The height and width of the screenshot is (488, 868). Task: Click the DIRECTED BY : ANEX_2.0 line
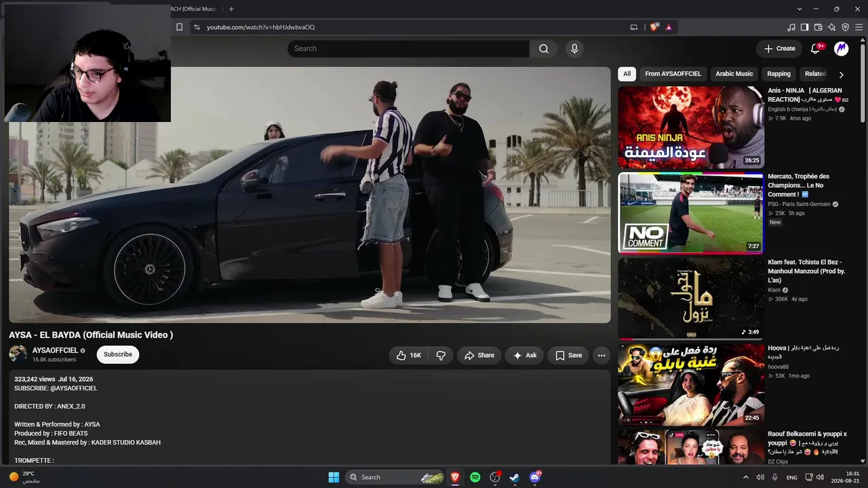50,406
